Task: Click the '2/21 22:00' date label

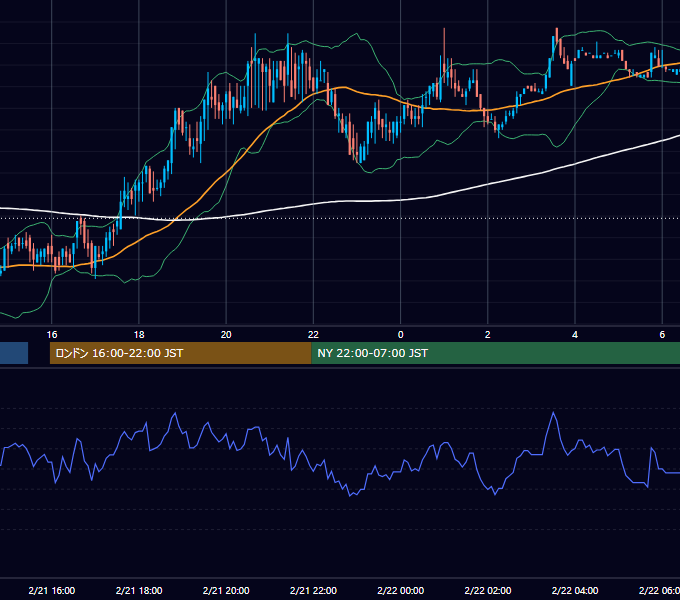Action: [313, 590]
